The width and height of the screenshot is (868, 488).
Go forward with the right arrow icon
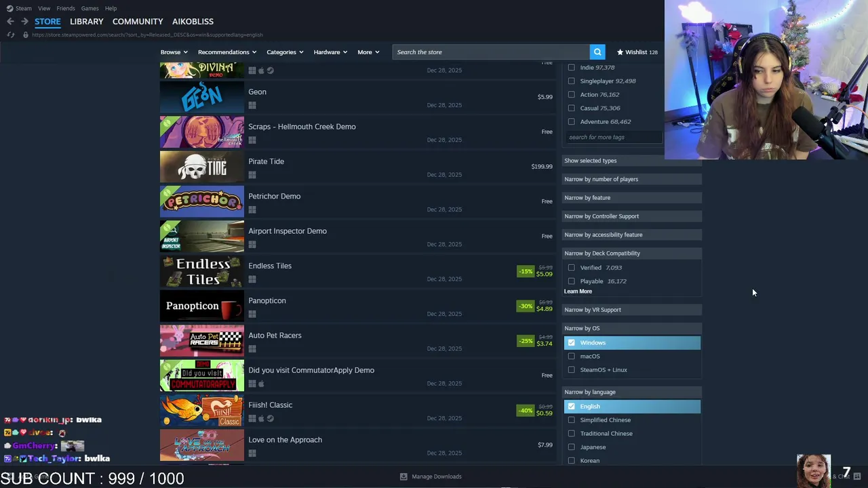(x=24, y=22)
